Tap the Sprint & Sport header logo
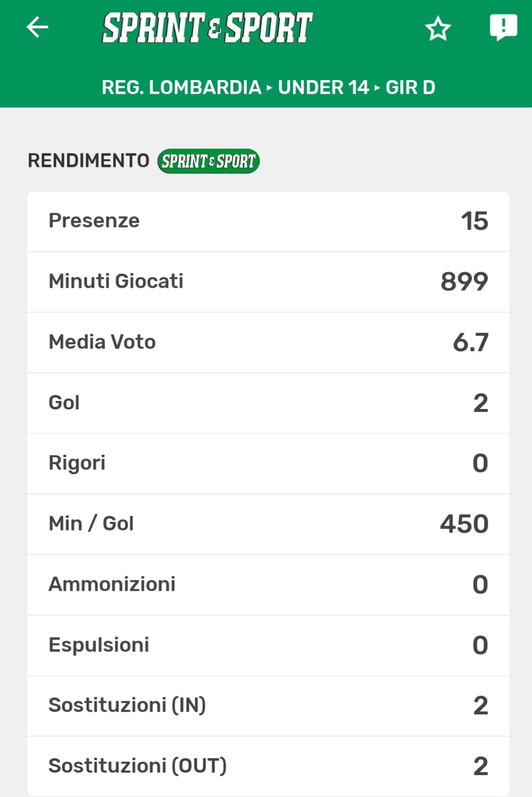The width and height of the screenshot is (532, 797). coord(207,28)
